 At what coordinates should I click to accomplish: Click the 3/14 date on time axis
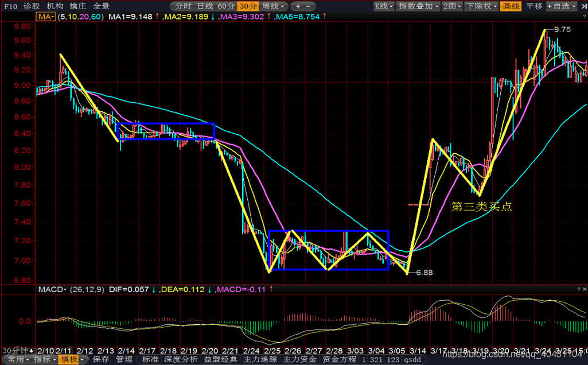coord(418,351)
